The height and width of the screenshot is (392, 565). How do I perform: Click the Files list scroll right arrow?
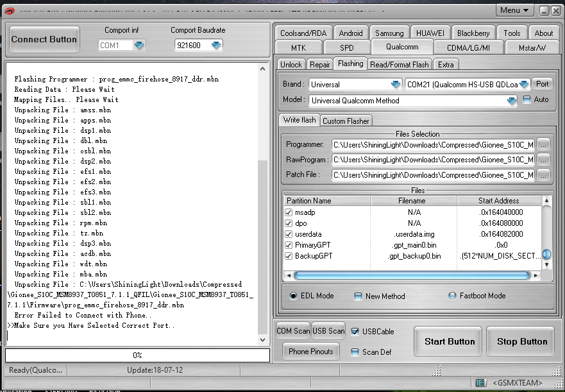(x=535, y=275)
